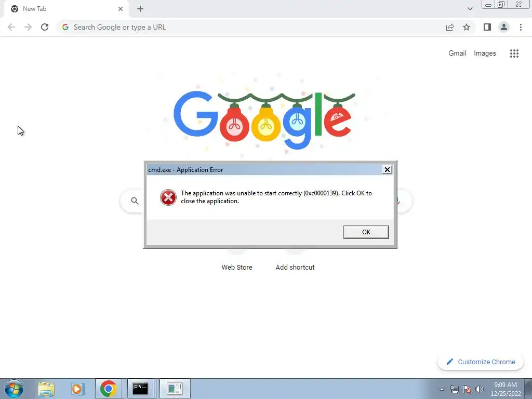
Task: Switch to Chrome in the taskbar
Action: pos(108,389)
